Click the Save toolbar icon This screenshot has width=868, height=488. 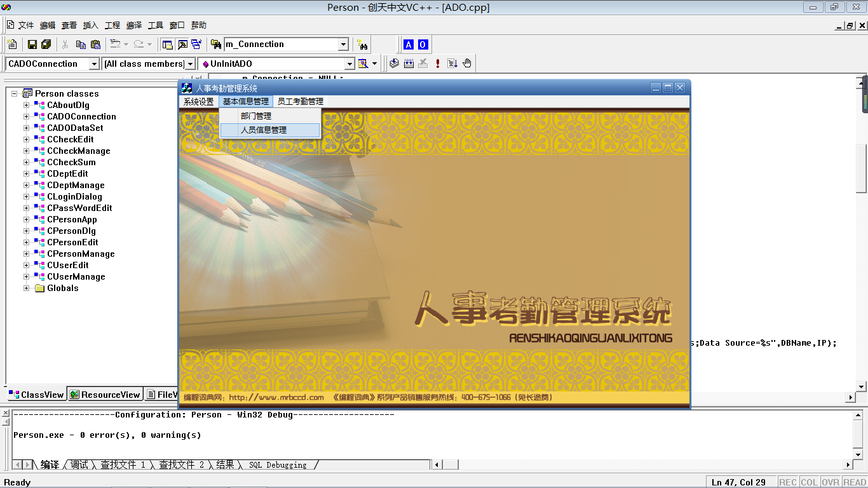click(x=32, y=44)
